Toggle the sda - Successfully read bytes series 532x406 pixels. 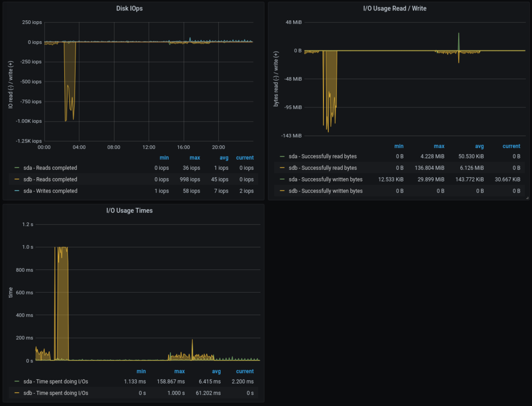(322, 156)
